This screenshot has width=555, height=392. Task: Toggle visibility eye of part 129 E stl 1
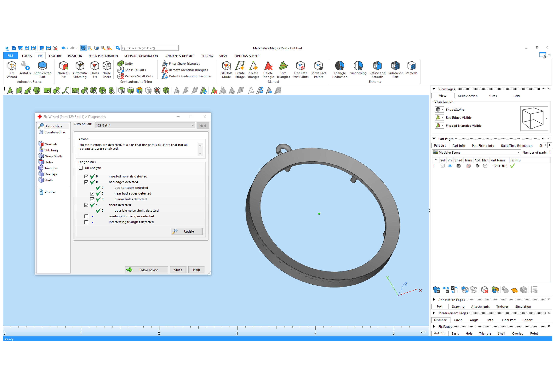pyautogui.click(x=450, y=166)
